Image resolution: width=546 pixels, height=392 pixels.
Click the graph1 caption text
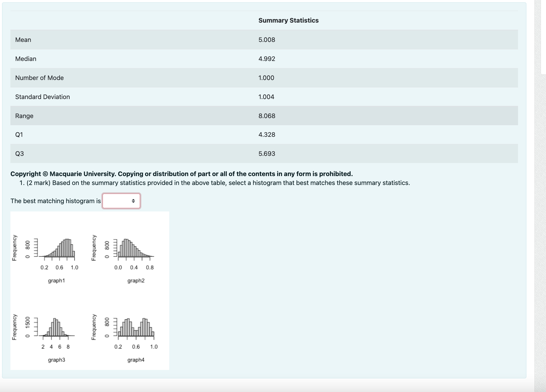(57, 280)
